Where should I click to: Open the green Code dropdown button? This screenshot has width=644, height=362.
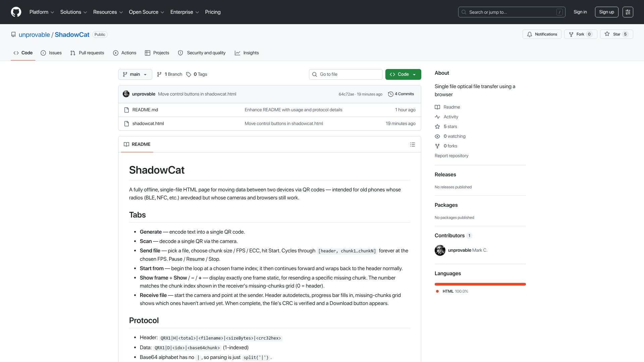(403, 74)
